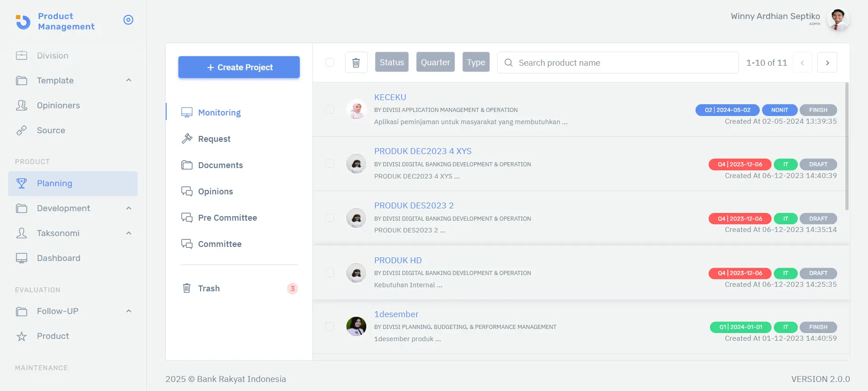Open the PRODUK DES2023 2 project link
This screenshot has width=868, height=391.
click(x=413, y=206)
